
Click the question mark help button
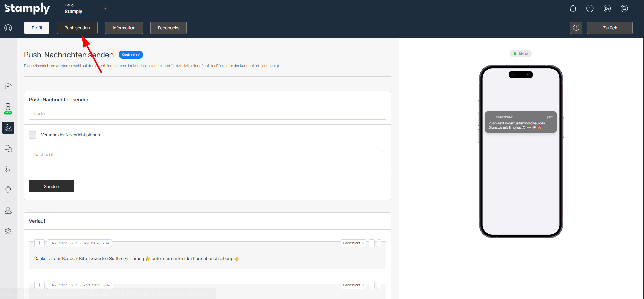(x=576, y=28)
